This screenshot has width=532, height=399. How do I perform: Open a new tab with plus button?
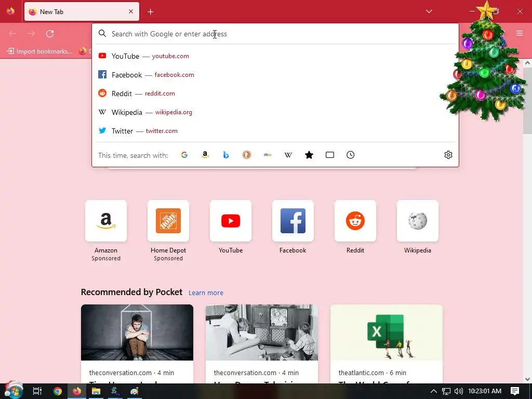pos(151,12)
